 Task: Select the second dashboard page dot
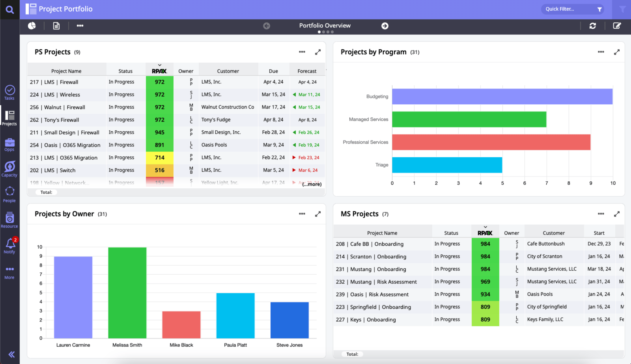pyautogui.click(x=324, y=32)
